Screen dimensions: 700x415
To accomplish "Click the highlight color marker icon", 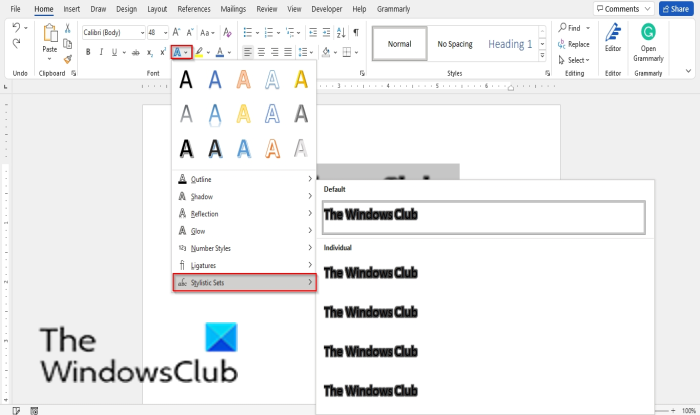I will tap(199, 52).
